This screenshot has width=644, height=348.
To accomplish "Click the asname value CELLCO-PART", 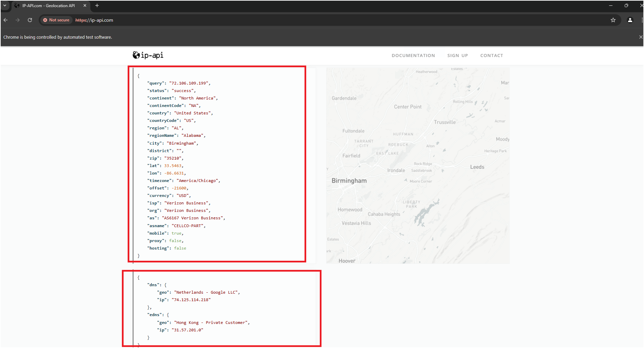I will 188,226.
